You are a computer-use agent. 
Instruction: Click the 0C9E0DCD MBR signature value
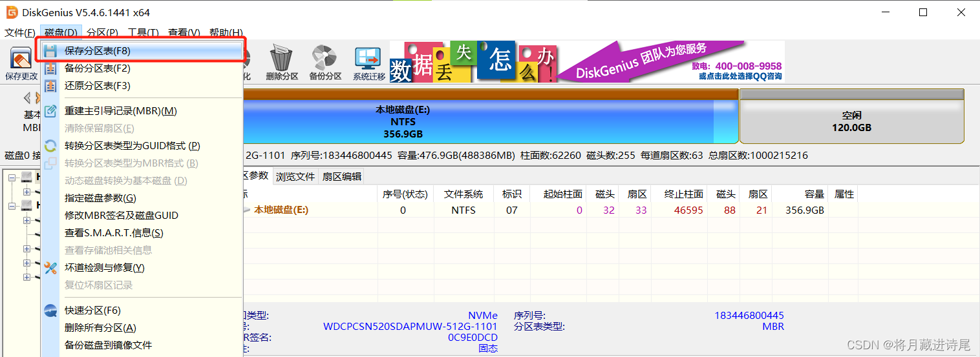(x=473, y=338)
